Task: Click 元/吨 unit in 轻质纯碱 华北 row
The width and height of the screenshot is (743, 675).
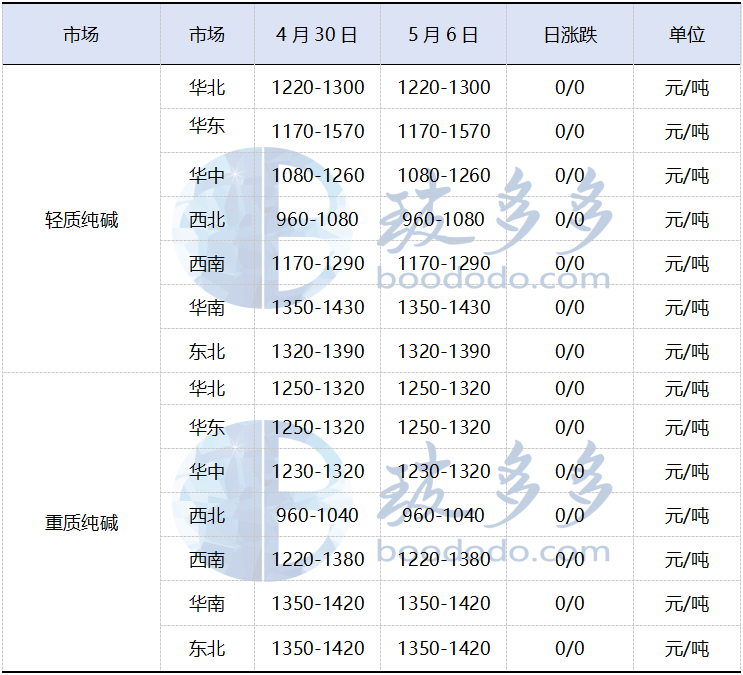Action: click(x=687, y=88)
